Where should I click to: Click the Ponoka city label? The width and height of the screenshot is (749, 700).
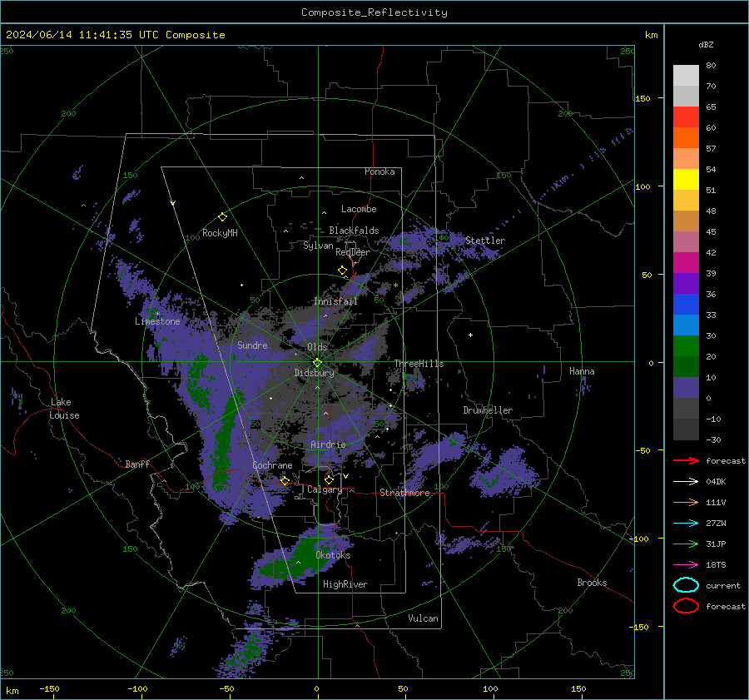[x=379, y=171]
